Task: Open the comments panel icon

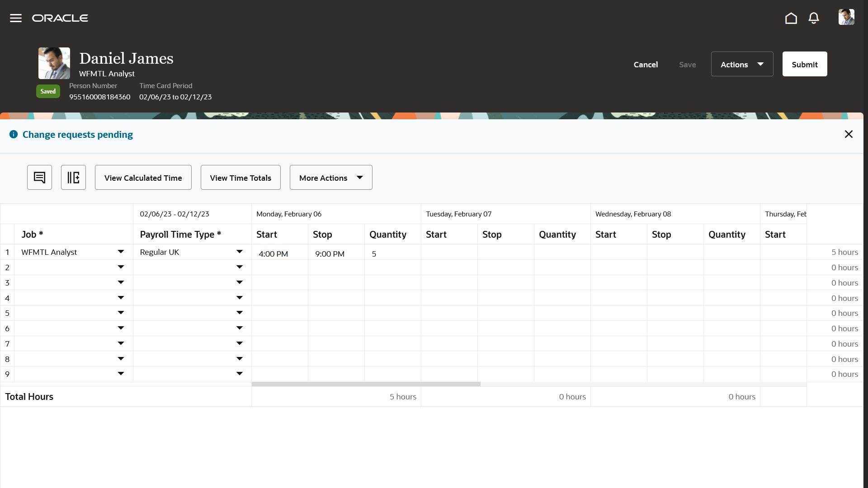Action: pos(39,177)
